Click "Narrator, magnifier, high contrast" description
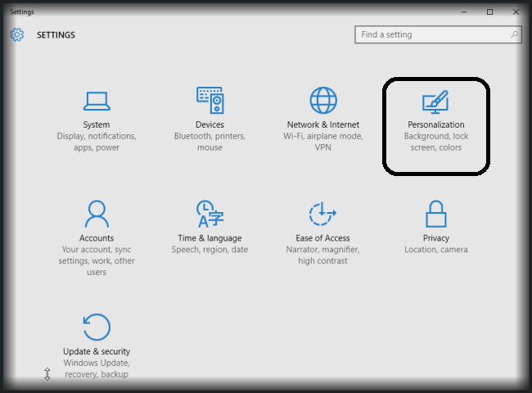This screenshot has width=532, height=393. 322,255
